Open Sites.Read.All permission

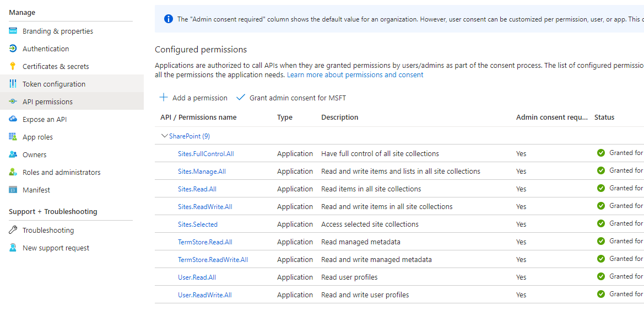tap(197, 189)
